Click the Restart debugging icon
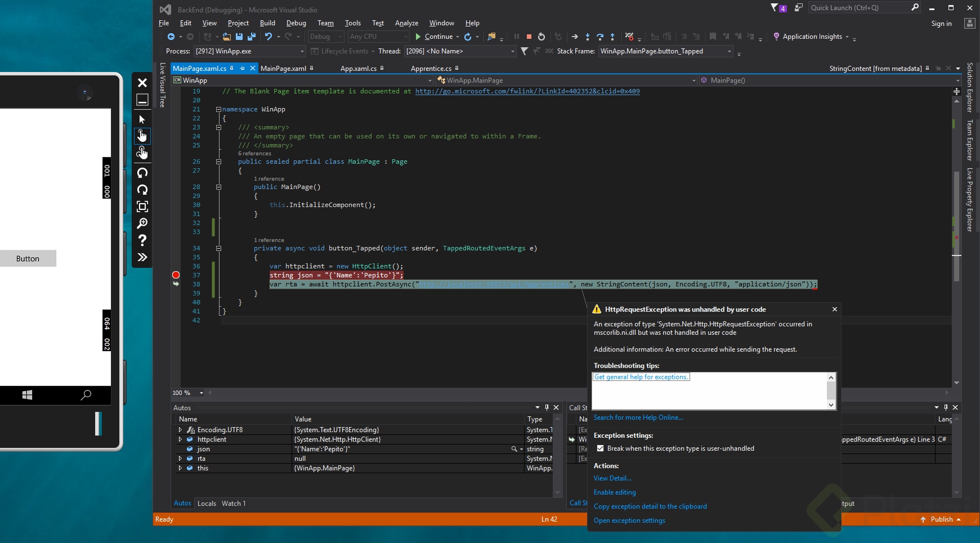Image resolution: width=980 pixels, height=543 pixels. tap(542, 37)
